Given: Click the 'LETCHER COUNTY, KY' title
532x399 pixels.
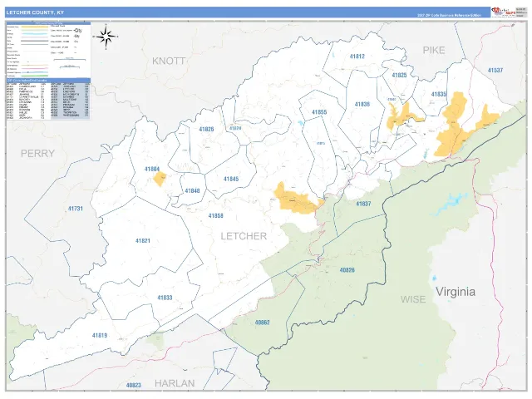Looking at the screenshot, I should (x=35, y=12).
